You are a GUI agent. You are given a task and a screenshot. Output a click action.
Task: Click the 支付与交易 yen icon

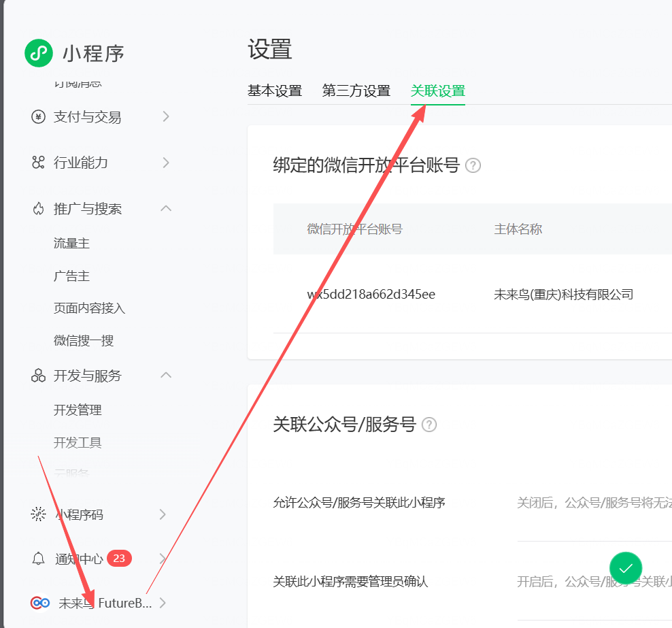(x=39, y=117)
